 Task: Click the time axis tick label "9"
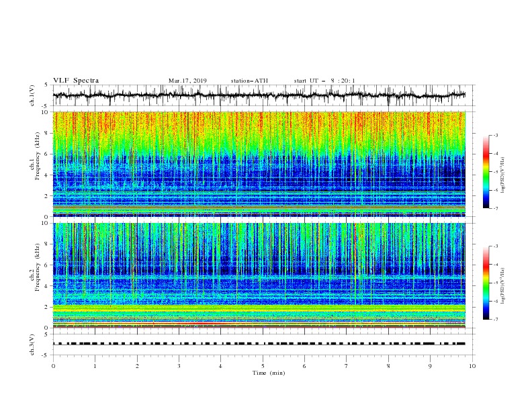pos(430,366)
